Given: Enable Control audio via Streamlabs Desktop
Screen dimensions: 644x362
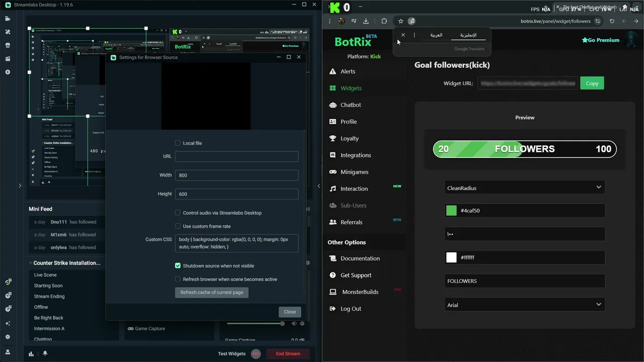Looking at the screenshot, I should point(178,213).
